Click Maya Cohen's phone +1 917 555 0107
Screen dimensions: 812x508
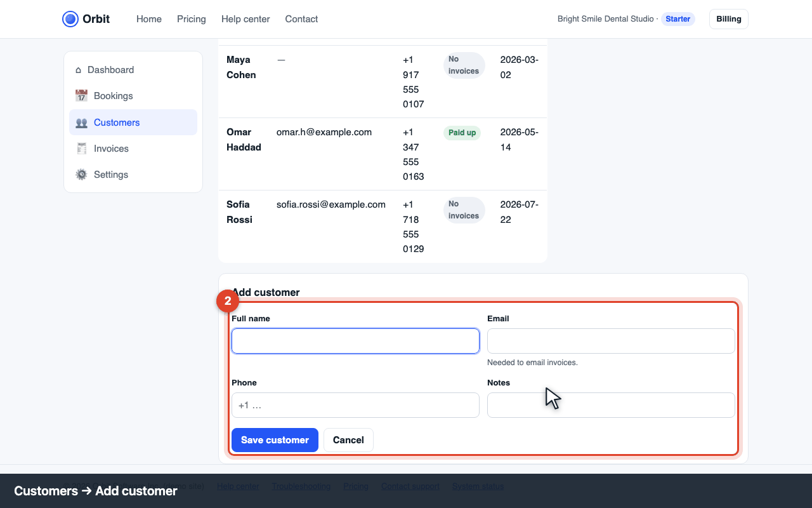pos(414,82)
